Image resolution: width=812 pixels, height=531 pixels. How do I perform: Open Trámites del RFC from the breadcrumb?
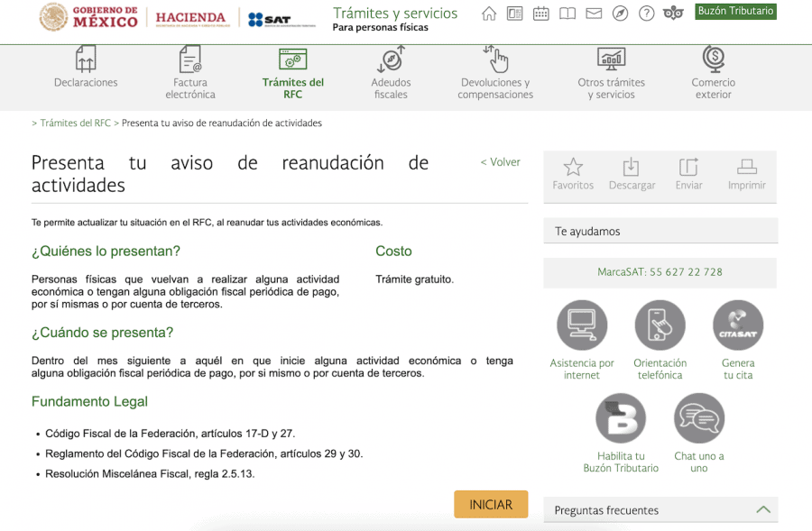(74, 123)
